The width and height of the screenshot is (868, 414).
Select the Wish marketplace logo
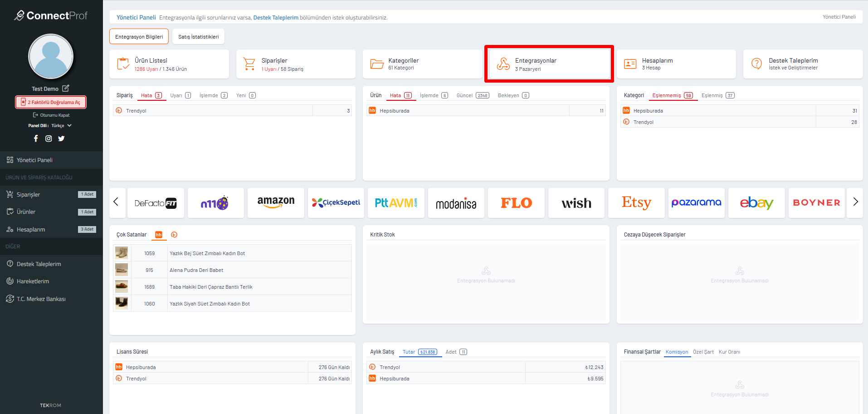[x=576, y=203]
